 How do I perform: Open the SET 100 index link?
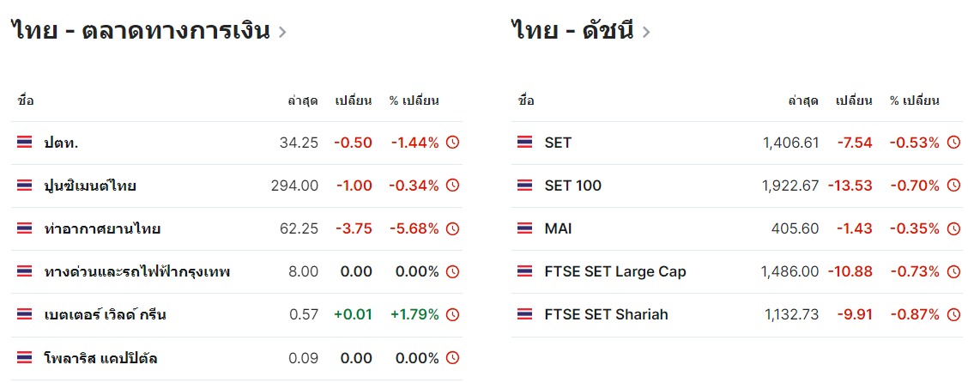(573, 185)
